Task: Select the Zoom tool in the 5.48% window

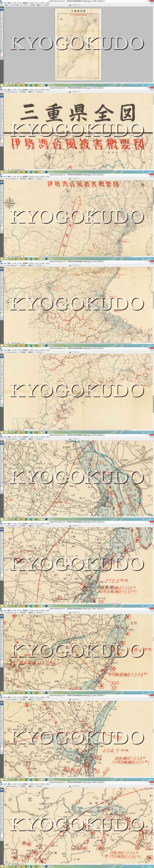Action: [2, 50]
